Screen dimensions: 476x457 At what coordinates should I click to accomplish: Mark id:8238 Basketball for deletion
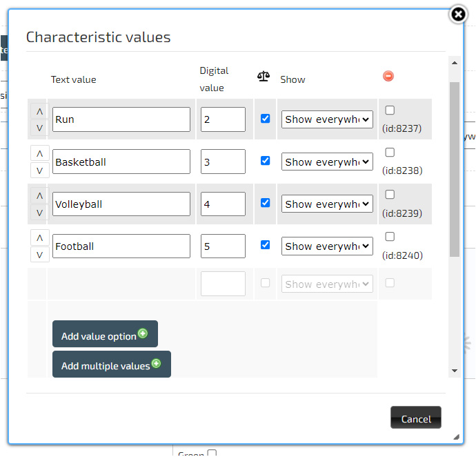[390, 153]
